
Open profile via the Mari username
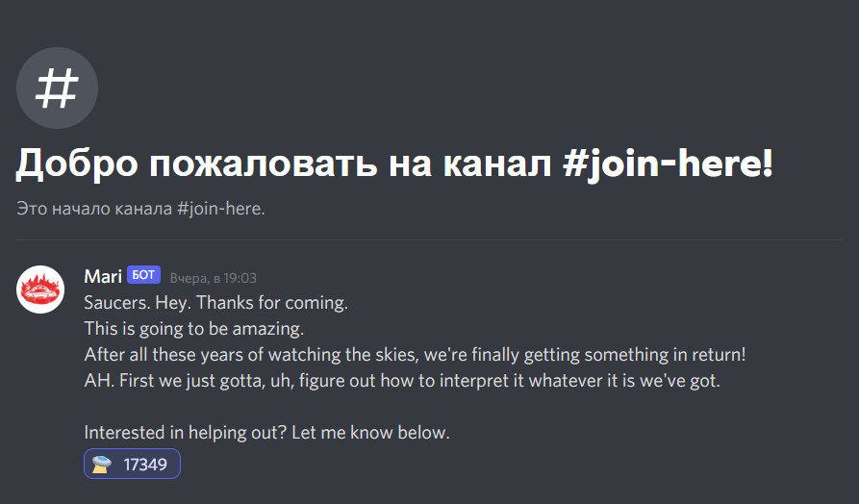pyautogui.click(x=103, y=277)
